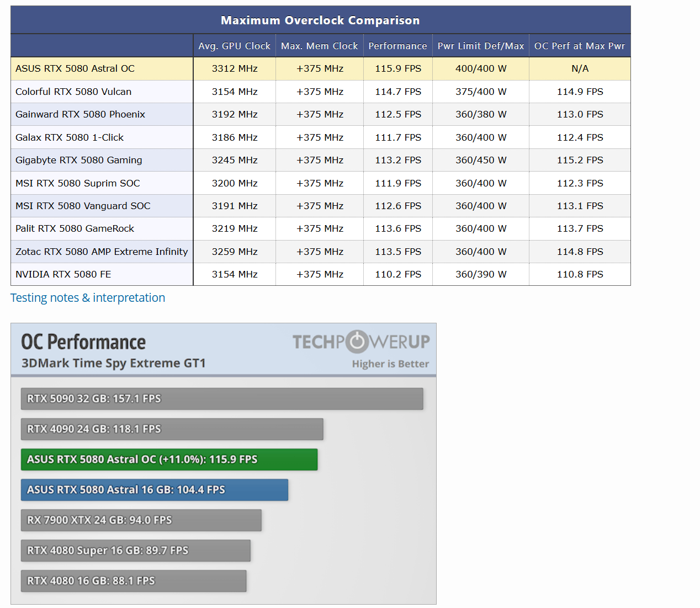The height and width of the screenshot is (608, 700).
Task: Select the ASUS RTX 5080 Astral OC row
Action: [x=75, y=68]
